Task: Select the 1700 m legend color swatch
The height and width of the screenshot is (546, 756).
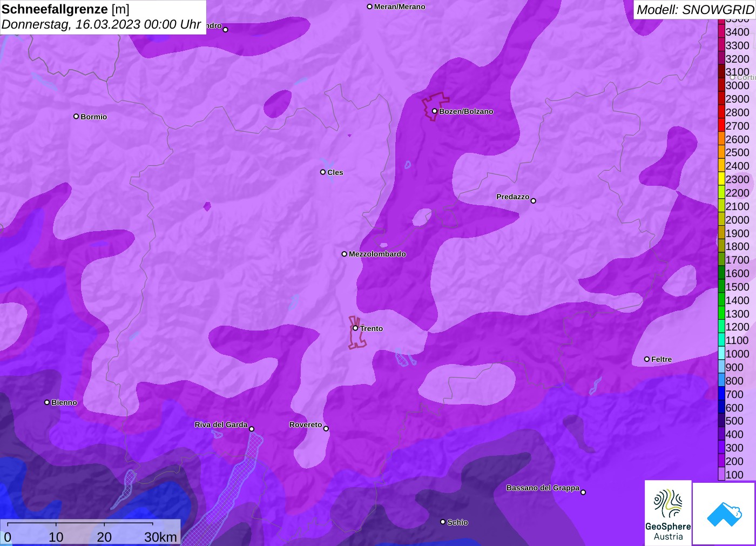Action: [x=721, y=260]
